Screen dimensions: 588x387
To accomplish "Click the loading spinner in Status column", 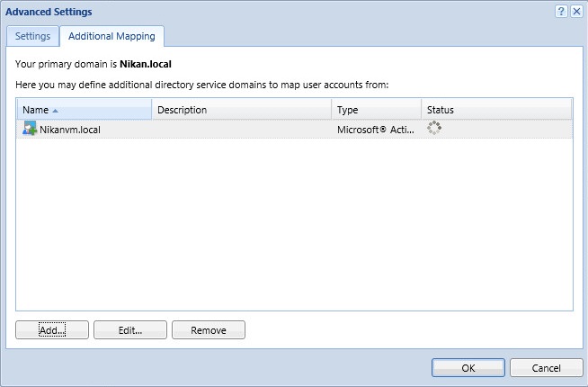I will (x=435, y=129).
